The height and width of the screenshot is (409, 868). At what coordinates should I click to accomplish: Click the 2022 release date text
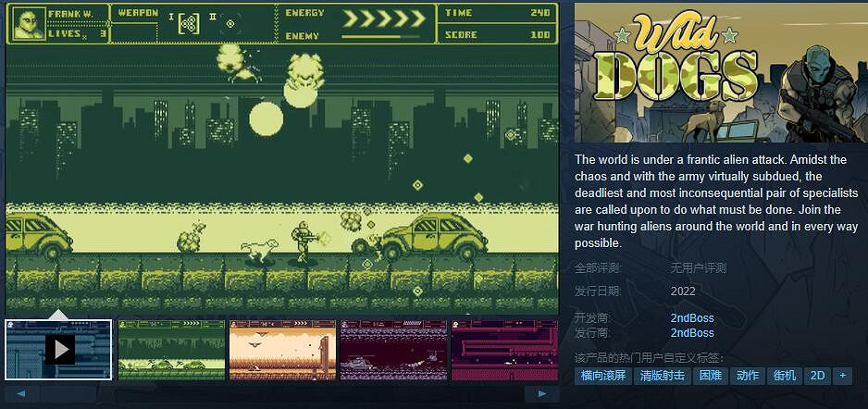tap(683, 291)
